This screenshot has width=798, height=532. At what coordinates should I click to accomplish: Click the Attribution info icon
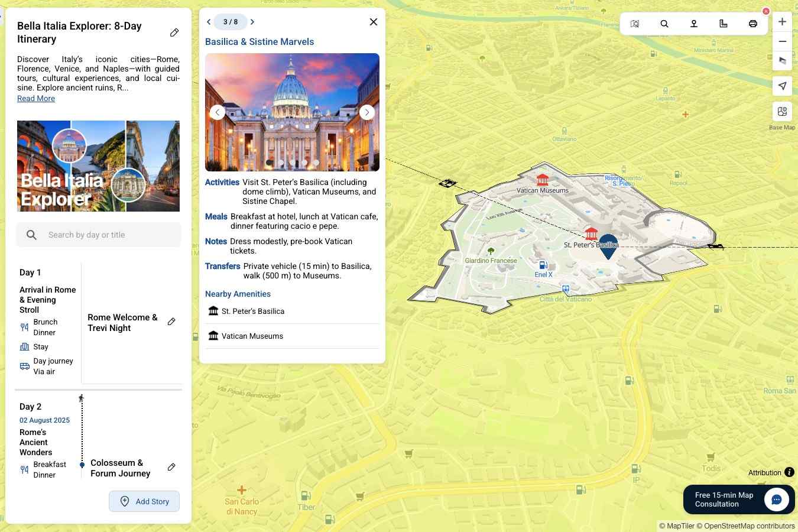[x=789, y=472]
